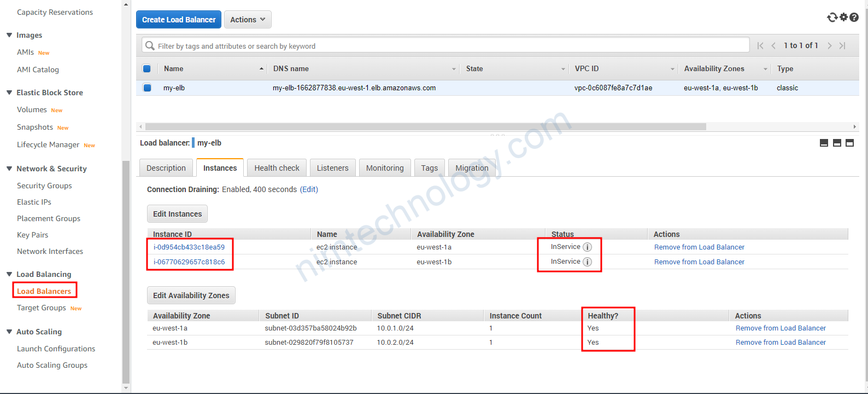Click the vpc-0c6087fe8a7c7d1ae cell

pos(613,88)
